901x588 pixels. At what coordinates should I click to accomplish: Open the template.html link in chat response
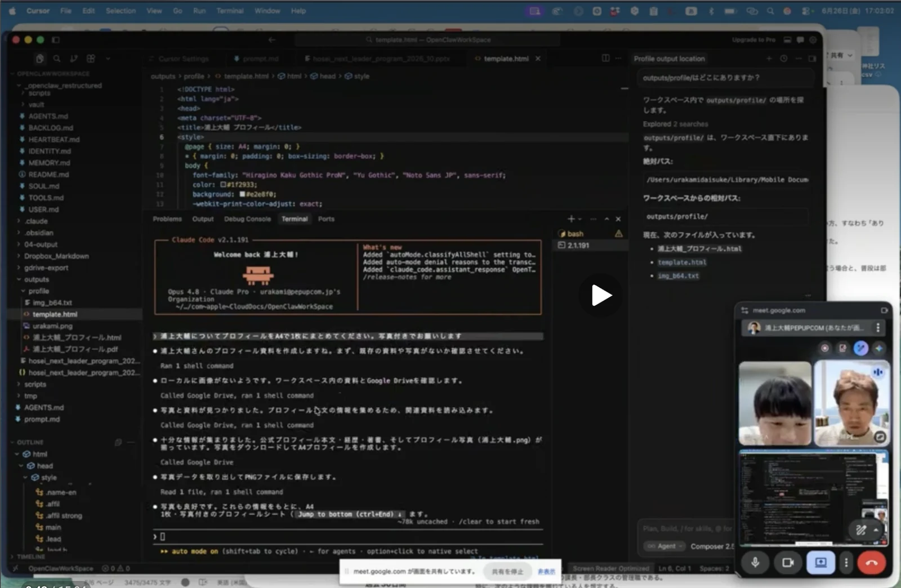[x=682, y=262]
